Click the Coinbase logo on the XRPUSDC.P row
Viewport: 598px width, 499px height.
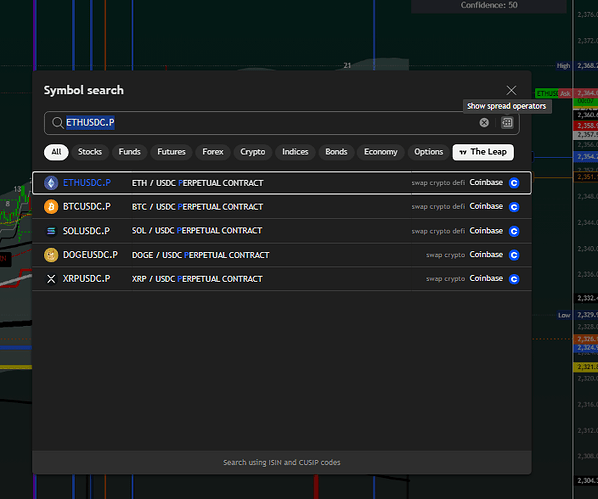514,279
